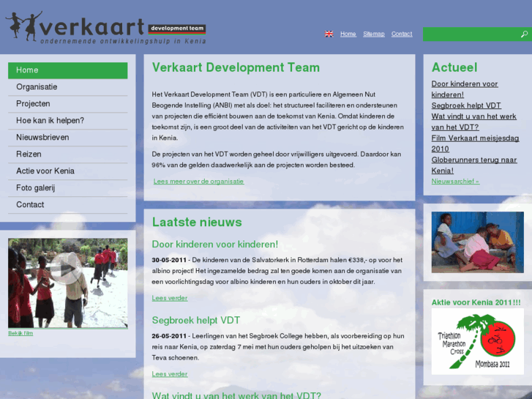Click the Segbroek helpt VDT news heading
The height and width of the screenshot is (399, 532).
click(196, 320)
